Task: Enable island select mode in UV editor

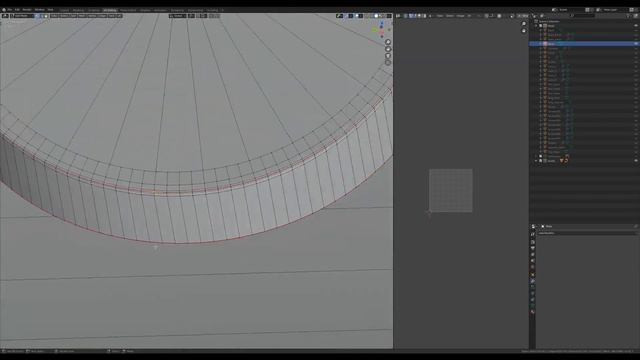Action: click(x=424, y=16)
